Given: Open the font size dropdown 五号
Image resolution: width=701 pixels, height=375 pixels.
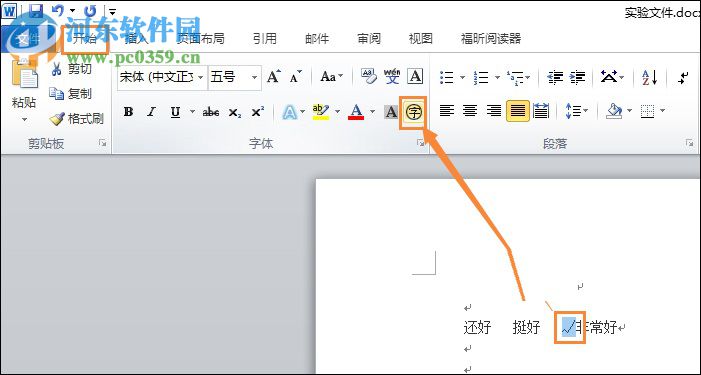Looking at the screenshot, I should (235, 77).
